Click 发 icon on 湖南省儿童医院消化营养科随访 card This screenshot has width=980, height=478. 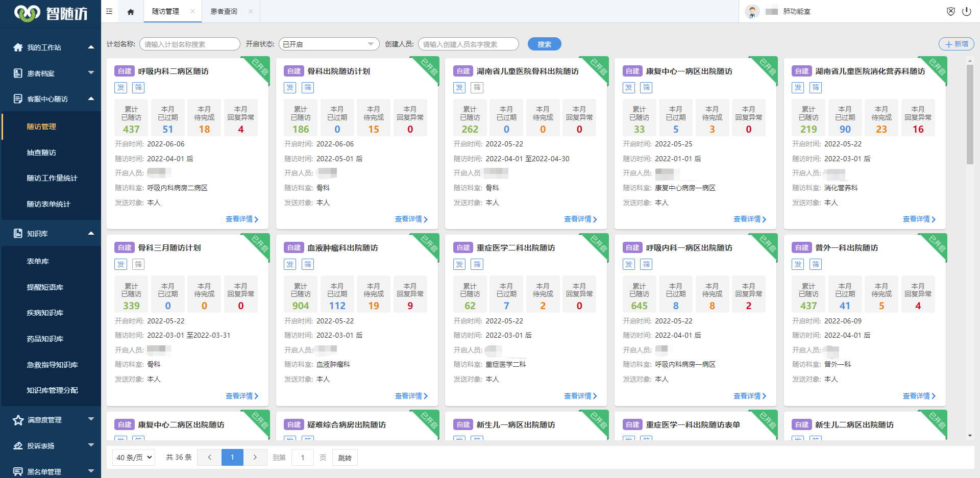coord(798,88)
